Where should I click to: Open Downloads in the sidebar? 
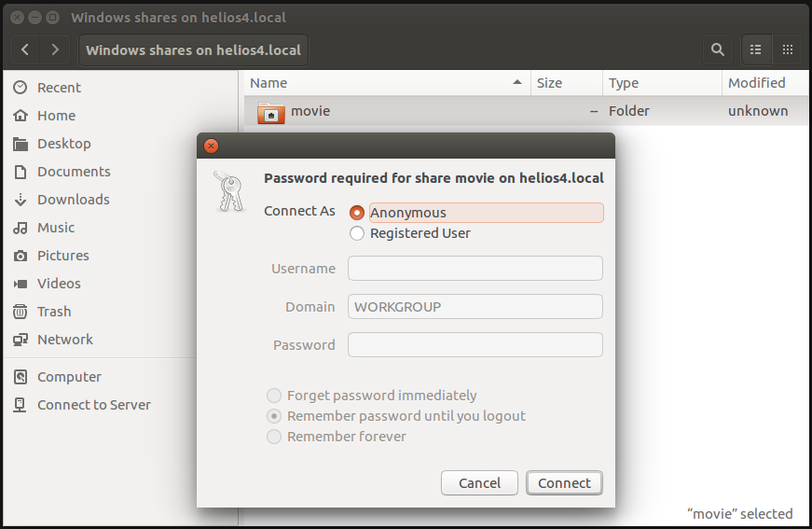(62, 200)
